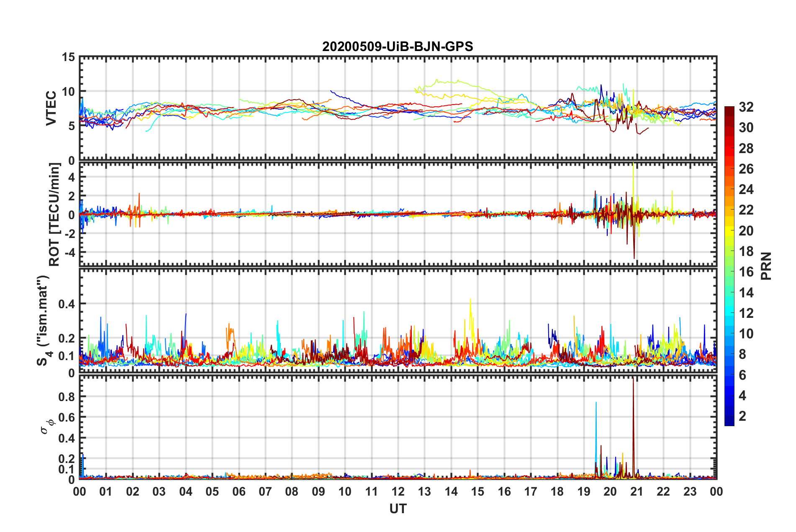Click colorbar tick label 14
Image resolution: width=796 pixels, height=532 pixels.
[x=746, y=293]
